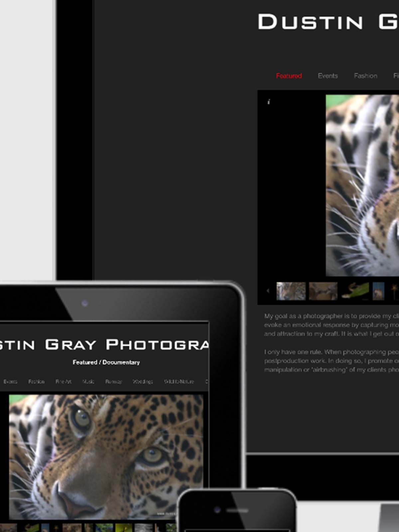Open Music in the tablet navigation
This screenshot has width=399, height=532.
click(x=88, y=381)
